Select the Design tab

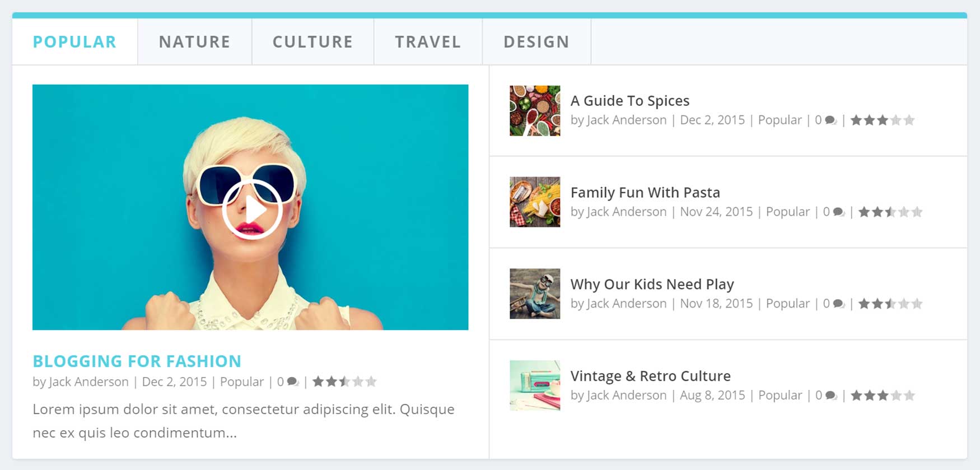pos(536,42)
